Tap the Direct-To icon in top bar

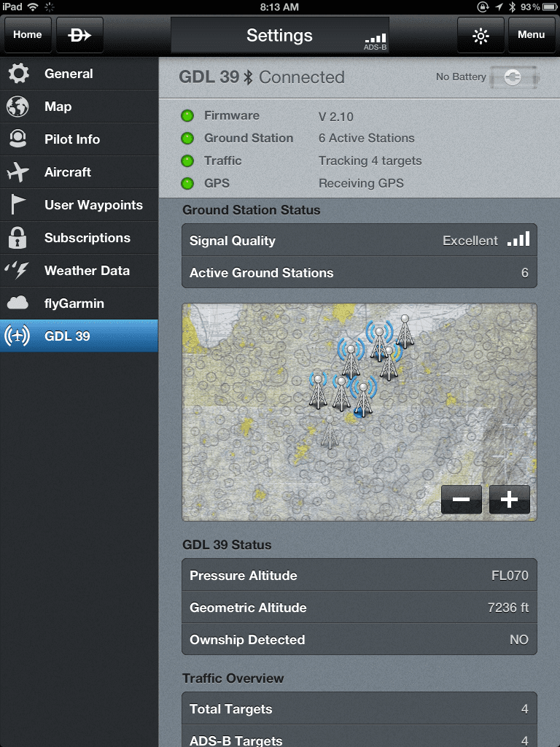[79, 35]
